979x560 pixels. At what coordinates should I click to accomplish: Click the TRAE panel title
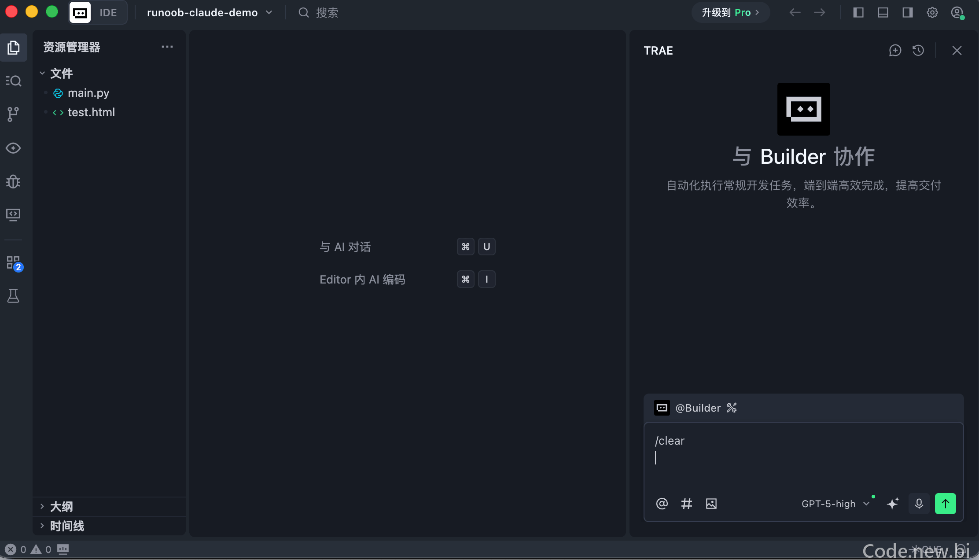coord(659,51)
